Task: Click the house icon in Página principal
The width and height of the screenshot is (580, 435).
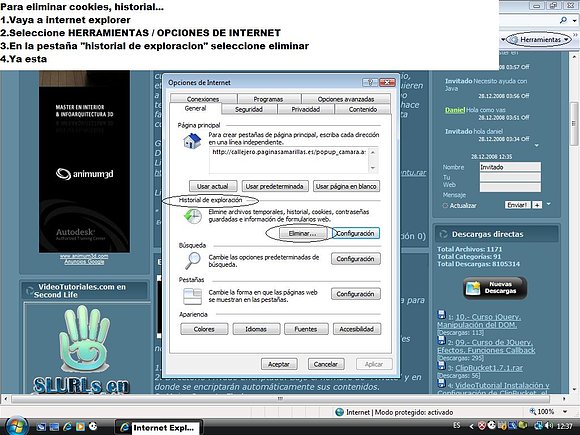Action: pyautogui.click(x=192, y=141)
